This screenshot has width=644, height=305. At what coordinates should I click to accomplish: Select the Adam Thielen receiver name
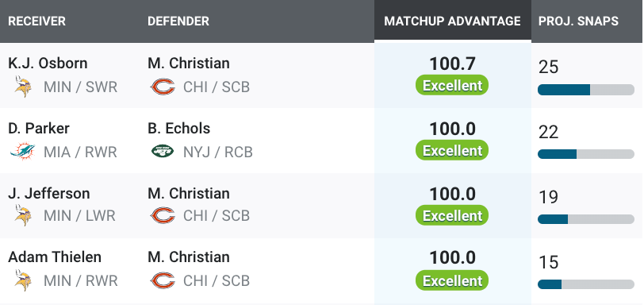pos(55,257)
